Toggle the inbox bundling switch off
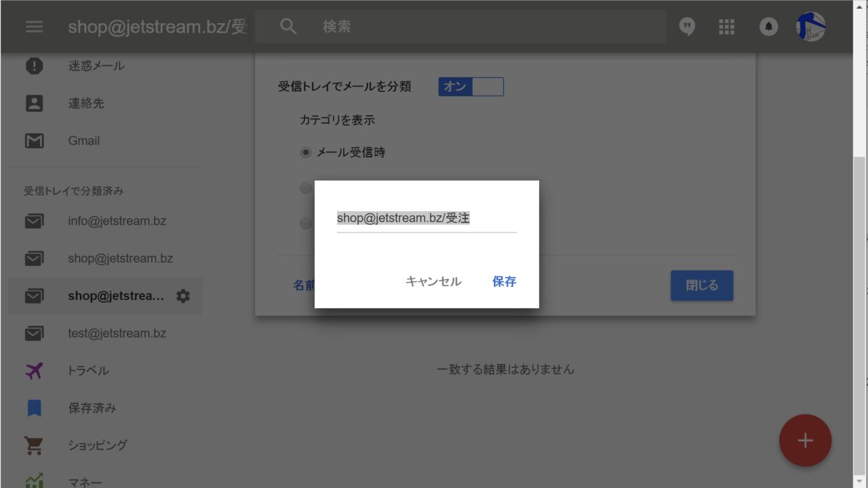 coord(471,87)
